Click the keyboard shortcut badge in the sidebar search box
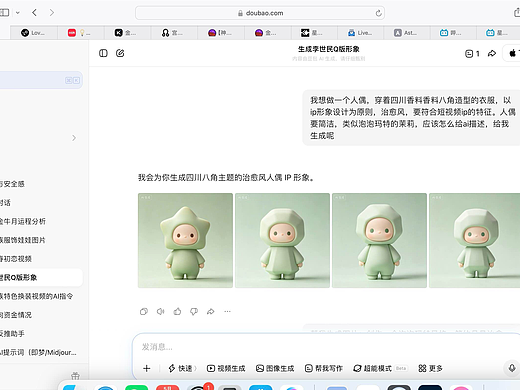Viewport: 520px width, 390px height. 72,80
